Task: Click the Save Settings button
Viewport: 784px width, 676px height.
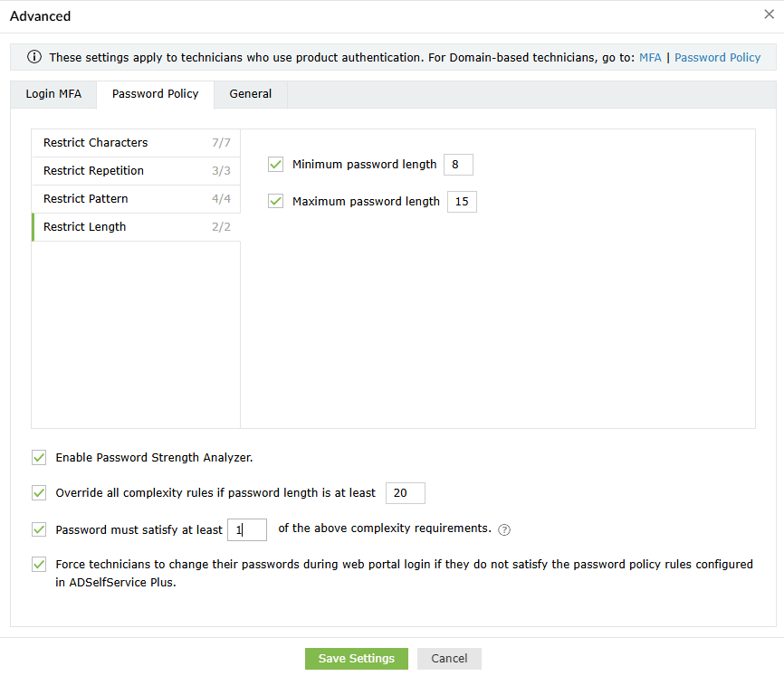Action: coord(356,658)
